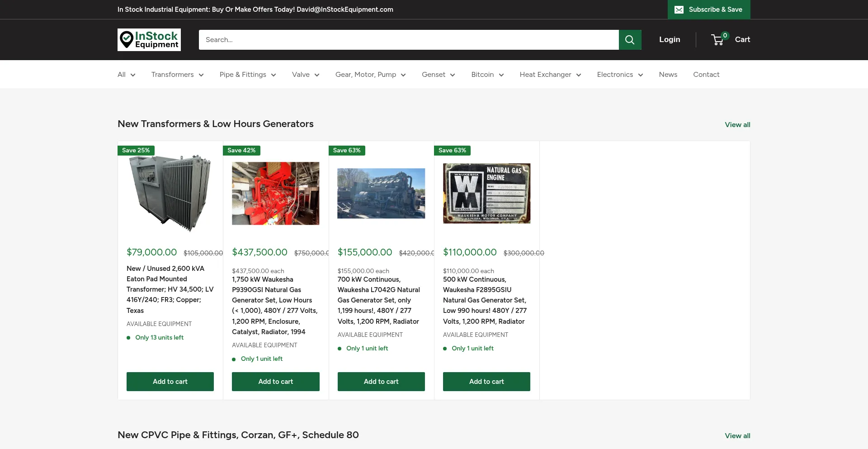This screenshot has height=449, width=868.
Task: Open the 700 kW Waukesha L7042G title
Action: 379,300
